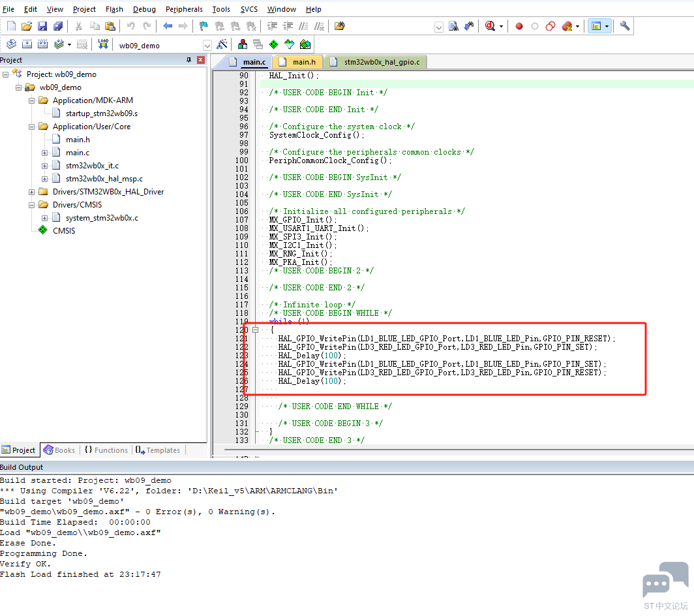The image size is (694, 616).
Task: Open batch build dropdown arrow
Action: (x=70, y=45)
